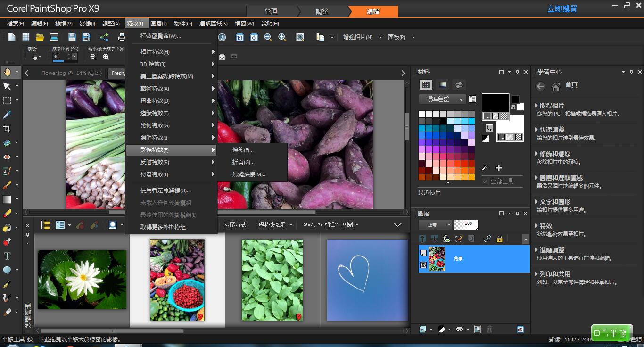
Task: Select the Red Eye tool
Action: [7, 157]
